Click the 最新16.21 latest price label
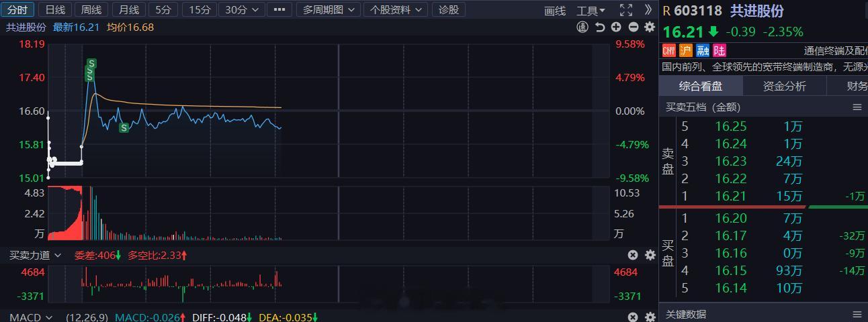868x322 pixels. coord(77,28)
